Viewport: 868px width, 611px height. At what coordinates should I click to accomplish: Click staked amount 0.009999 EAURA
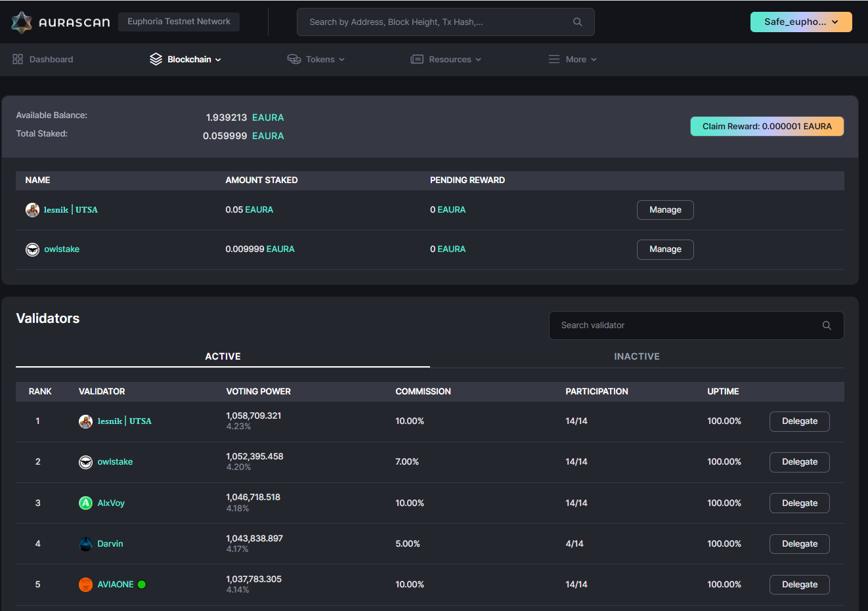point(260,249)
